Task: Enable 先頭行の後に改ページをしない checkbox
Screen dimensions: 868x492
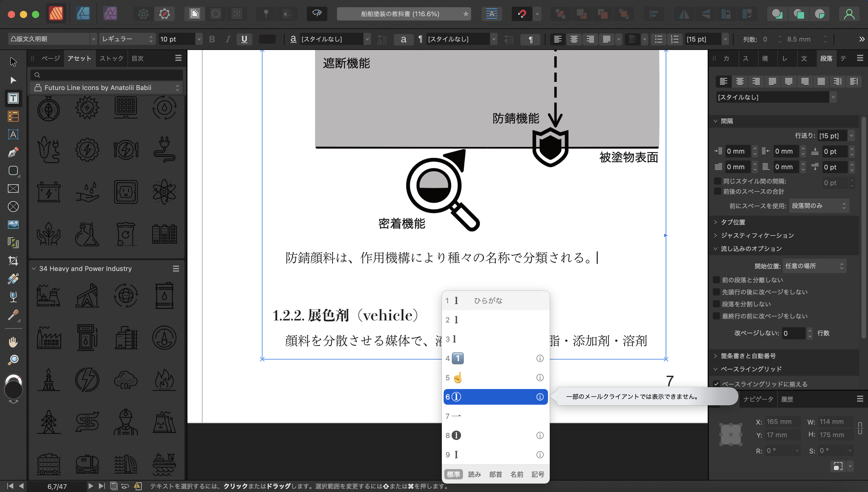Action: coord(716,292)
